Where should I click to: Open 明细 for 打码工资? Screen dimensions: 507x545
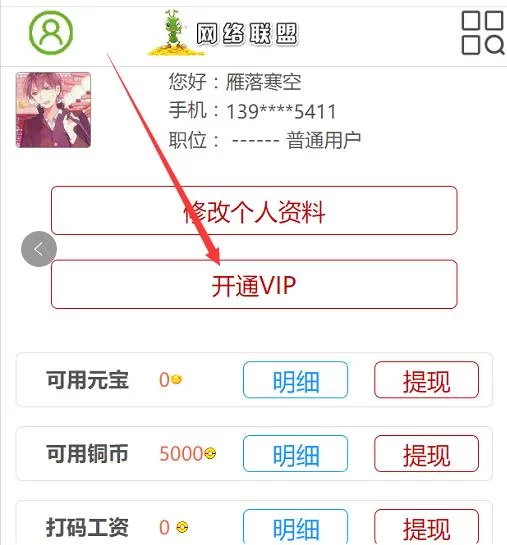coord(295,527)
